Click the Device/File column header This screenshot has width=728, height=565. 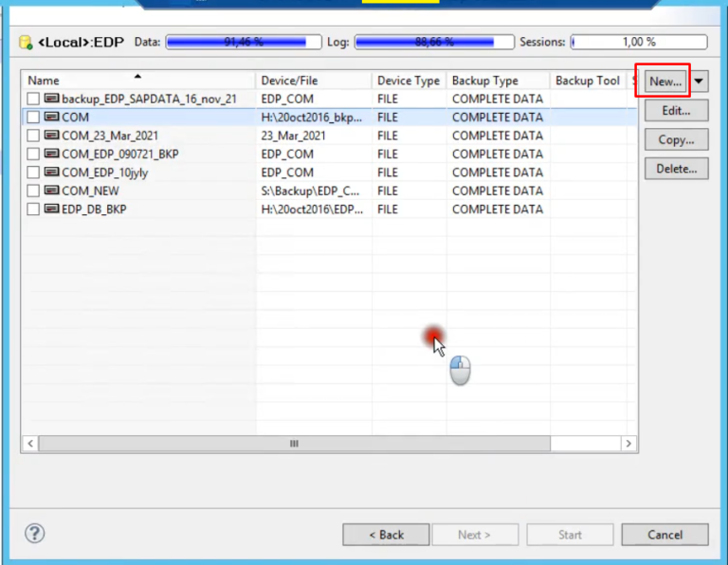coord(314,81)
